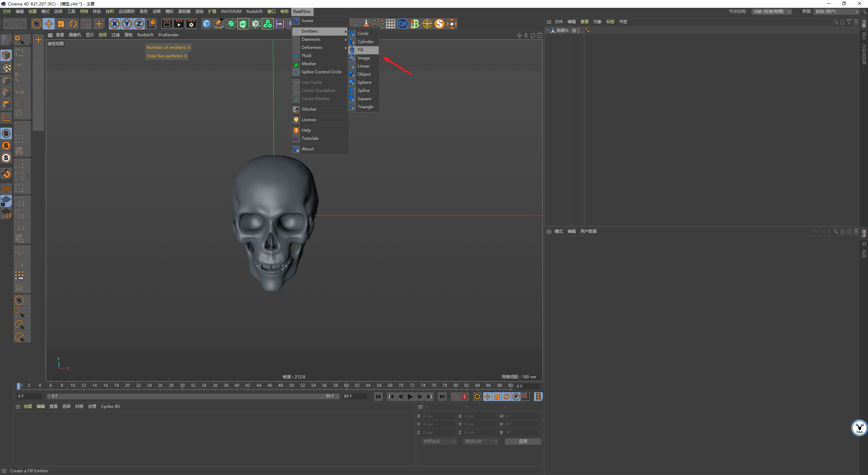868x475 pixels.
Task: Click the Move tool icon
Action: (x=49, y=24)
